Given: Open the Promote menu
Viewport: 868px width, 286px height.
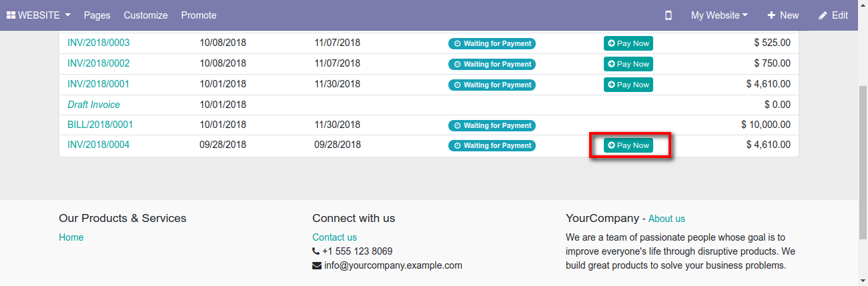Looking at the screenshot, I should (199, 15).
